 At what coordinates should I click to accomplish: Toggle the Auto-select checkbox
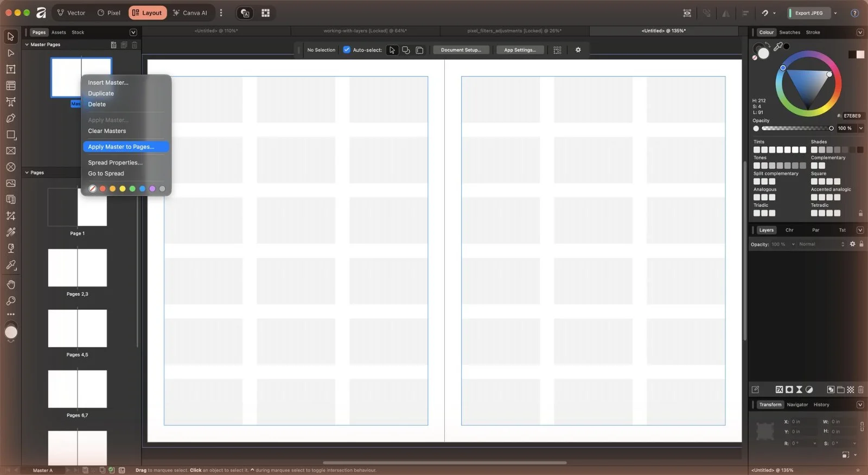click(347, 50)
